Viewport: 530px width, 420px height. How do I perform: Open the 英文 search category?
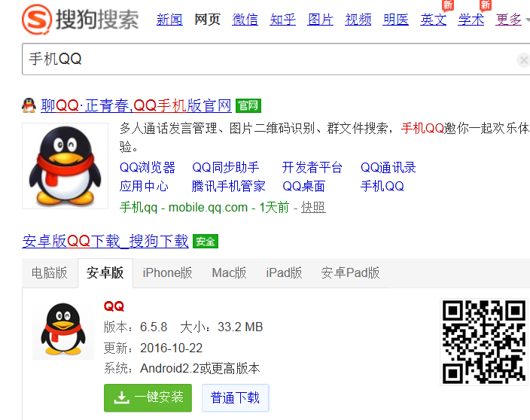click(x=434, y=20)
